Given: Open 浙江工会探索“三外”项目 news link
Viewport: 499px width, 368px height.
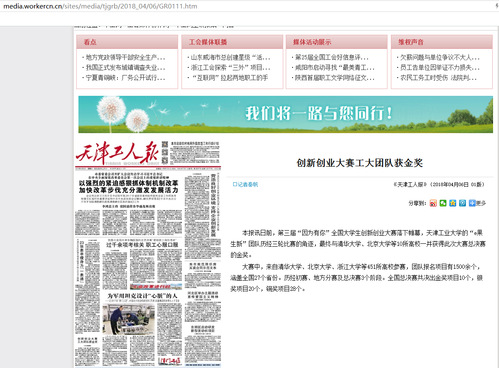Looking at the screenshot, I should point(229,68).
